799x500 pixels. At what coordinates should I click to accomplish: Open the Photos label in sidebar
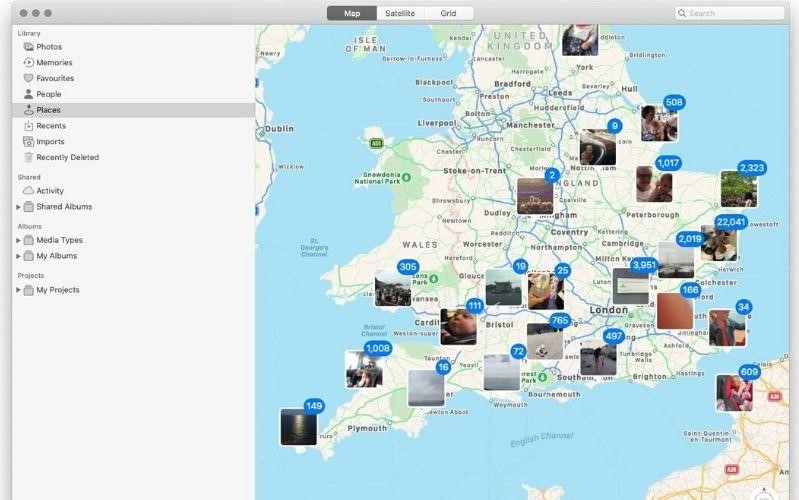(x=49, y=47)
